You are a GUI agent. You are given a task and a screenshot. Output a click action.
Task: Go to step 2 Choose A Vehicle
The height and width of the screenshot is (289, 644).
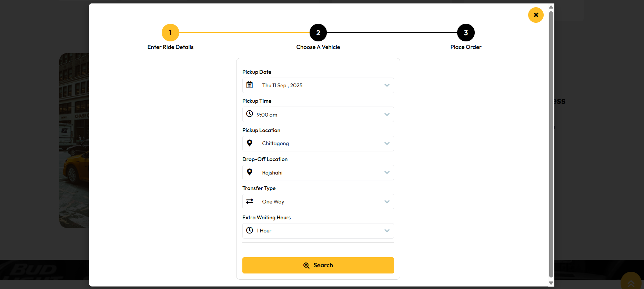[318, 33]
